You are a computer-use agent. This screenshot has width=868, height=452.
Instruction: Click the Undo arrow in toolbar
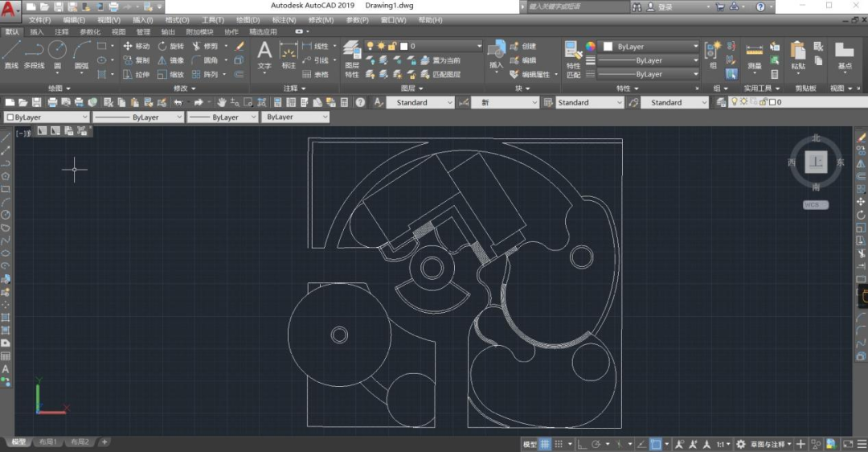(x=178, y=102)
